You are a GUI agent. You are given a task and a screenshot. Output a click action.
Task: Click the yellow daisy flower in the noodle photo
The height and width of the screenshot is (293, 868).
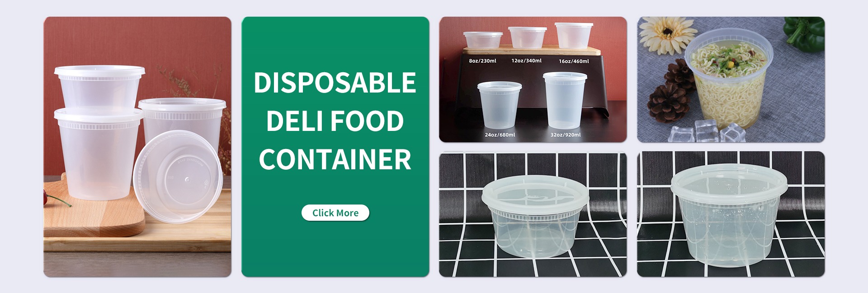(666, 32)
